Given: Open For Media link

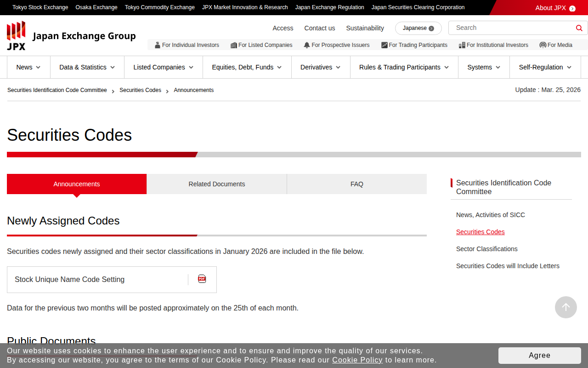Looking at the screenshot, I should 556,45.
